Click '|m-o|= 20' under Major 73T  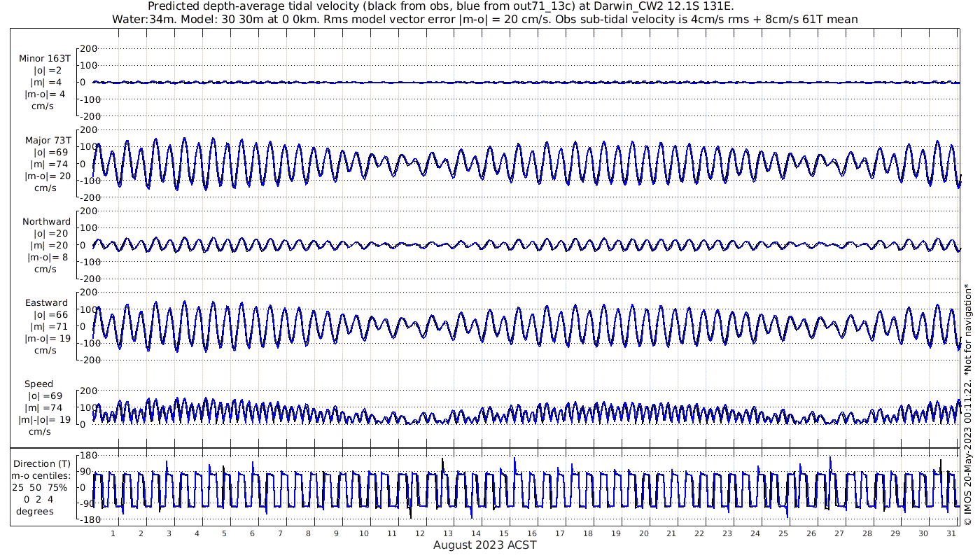(48, 176)
